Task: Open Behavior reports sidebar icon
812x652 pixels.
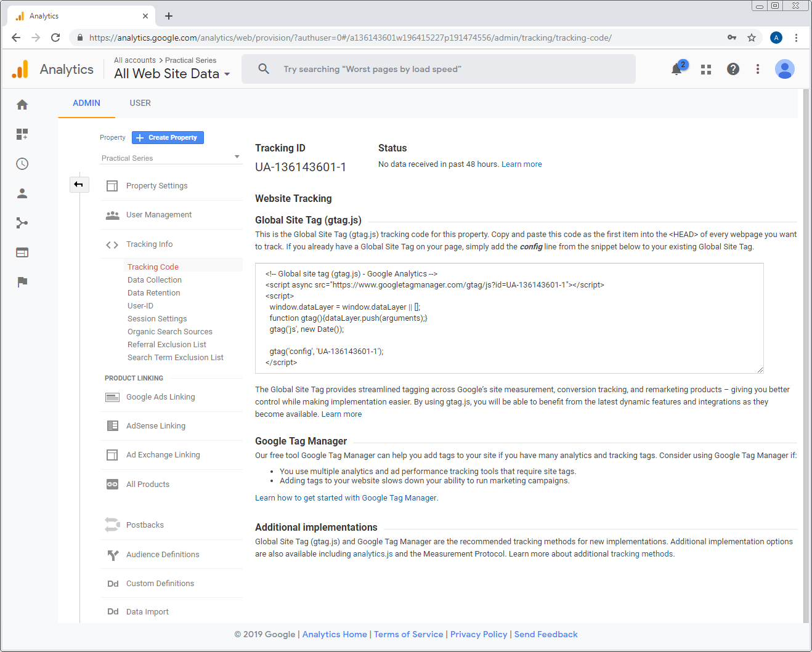Action: point(22,252)
